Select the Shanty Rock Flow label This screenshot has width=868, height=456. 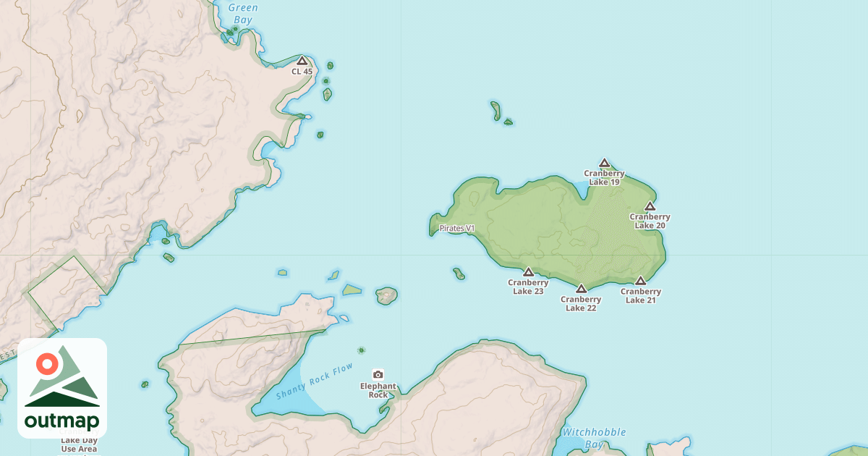click(315, 381)
